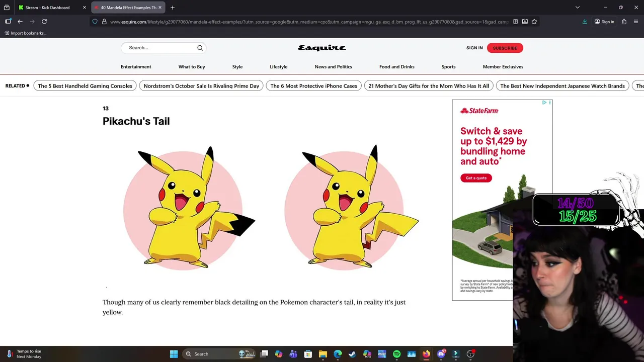This screenshot has width=644, height=362.
Task: Open Independent Japanese Watch Brands link
Action: pos(562,86)
